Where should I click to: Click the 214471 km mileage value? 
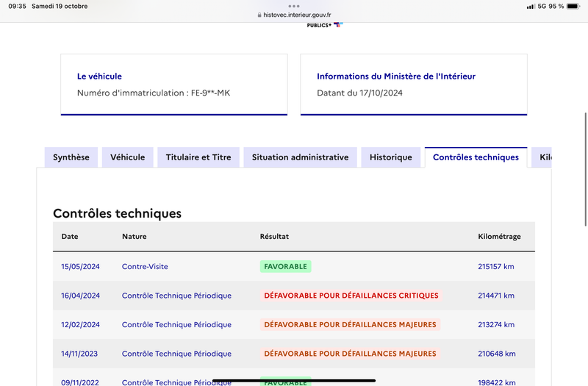click(x=496, y=296)
